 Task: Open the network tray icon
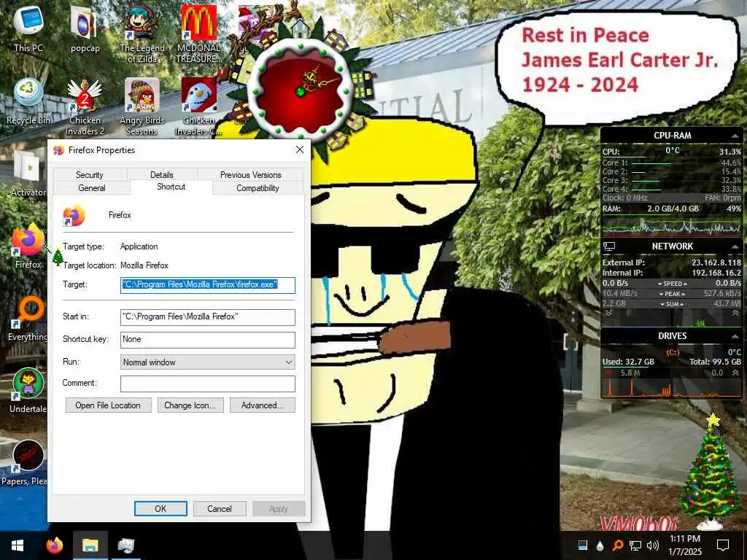(x=635, y=545)
